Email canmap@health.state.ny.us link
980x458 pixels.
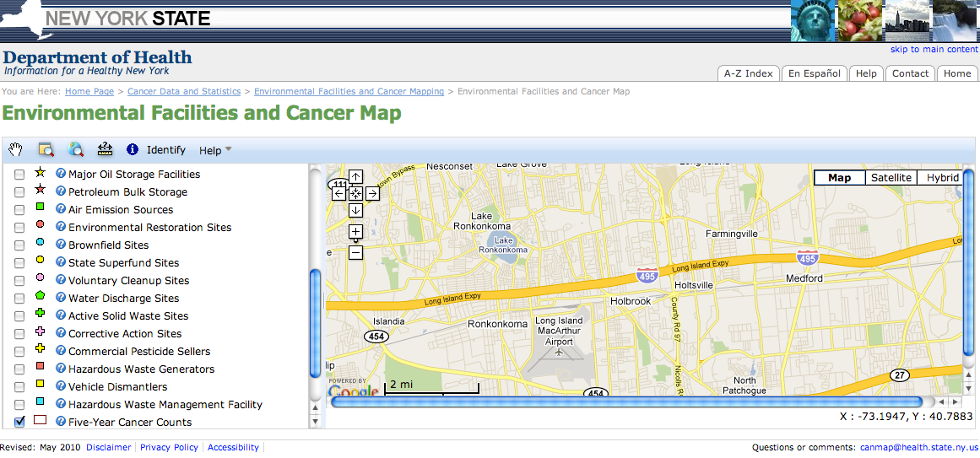[x=918, y=447]
